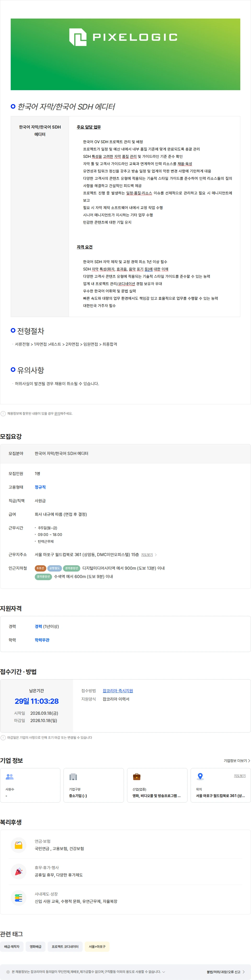Click the map pin icon on the 위치 card
Screen dimensions: 251x980
(x=200, y=777)
